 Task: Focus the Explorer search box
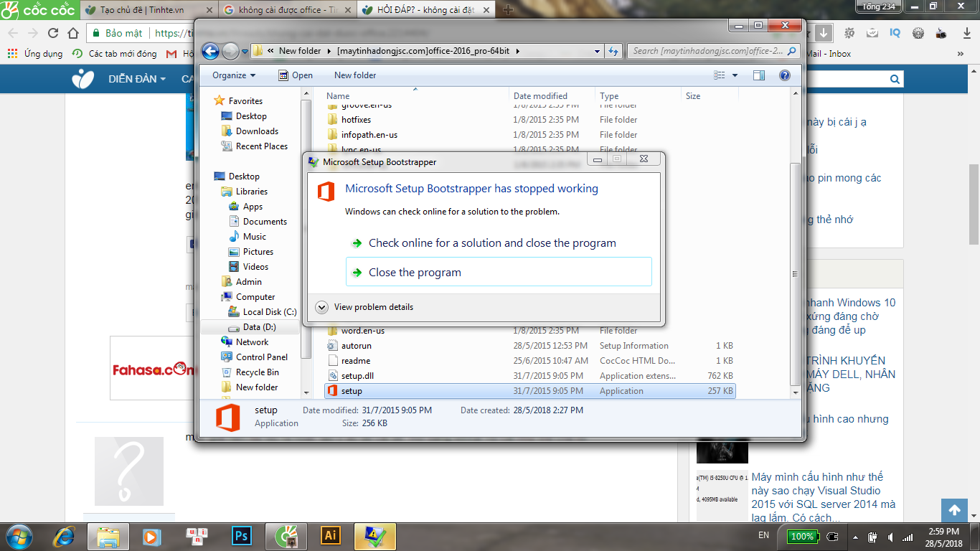(x=714, y=51)
